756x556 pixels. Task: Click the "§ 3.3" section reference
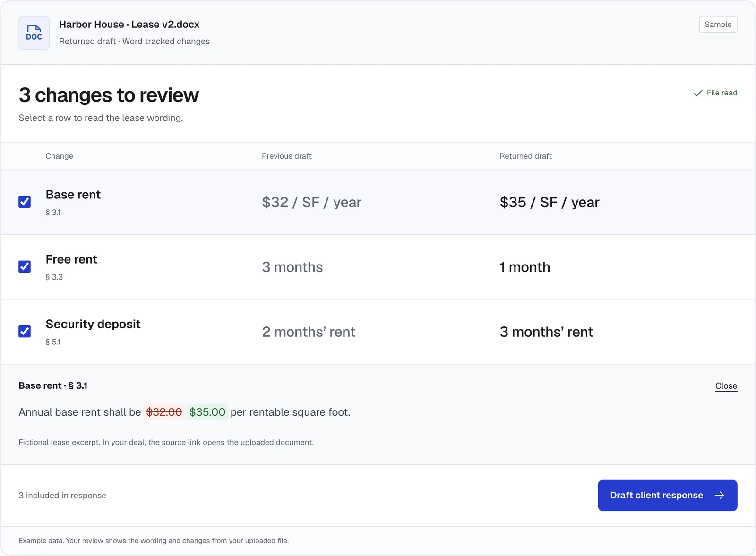[54, 277]
